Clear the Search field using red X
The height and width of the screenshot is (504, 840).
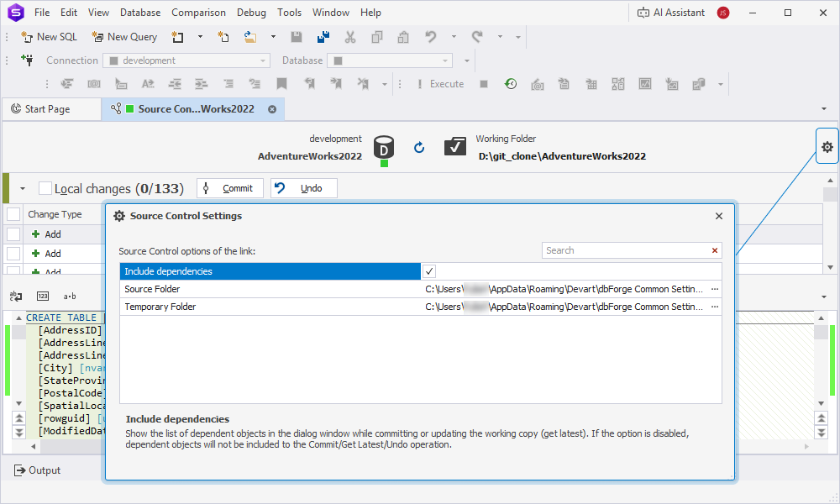pos(715,250)
